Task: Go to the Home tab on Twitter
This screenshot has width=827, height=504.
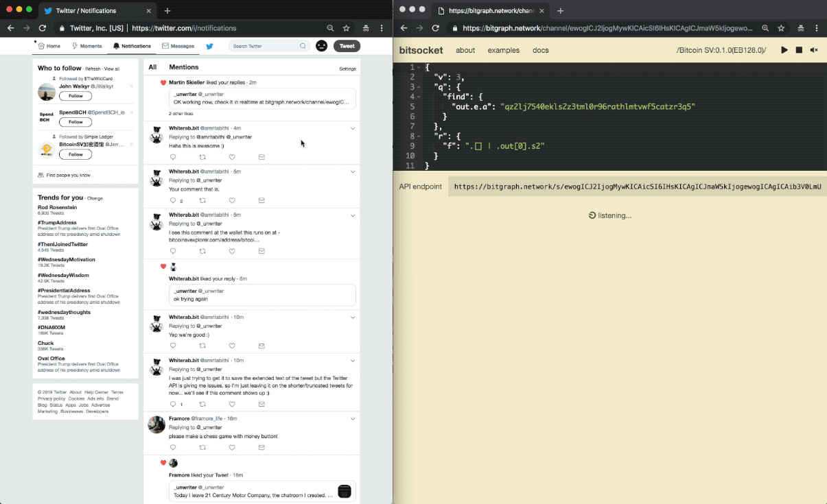Action: 49,46
